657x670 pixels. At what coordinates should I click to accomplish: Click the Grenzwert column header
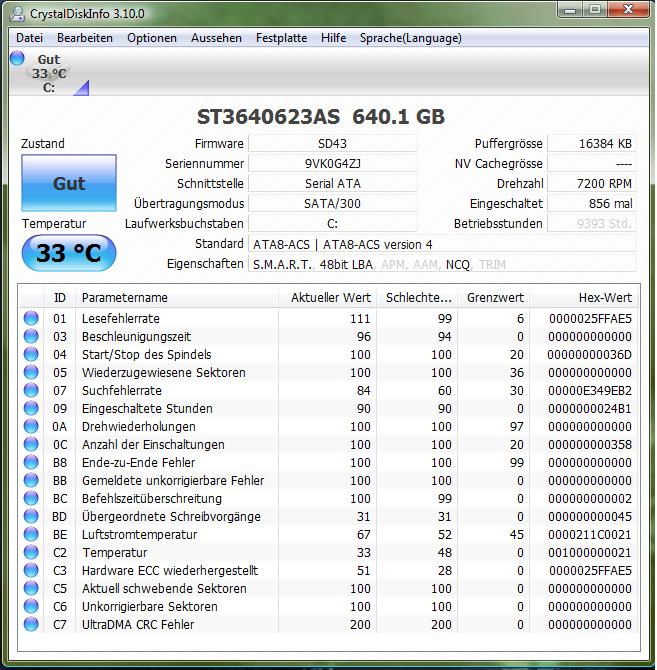493,297
